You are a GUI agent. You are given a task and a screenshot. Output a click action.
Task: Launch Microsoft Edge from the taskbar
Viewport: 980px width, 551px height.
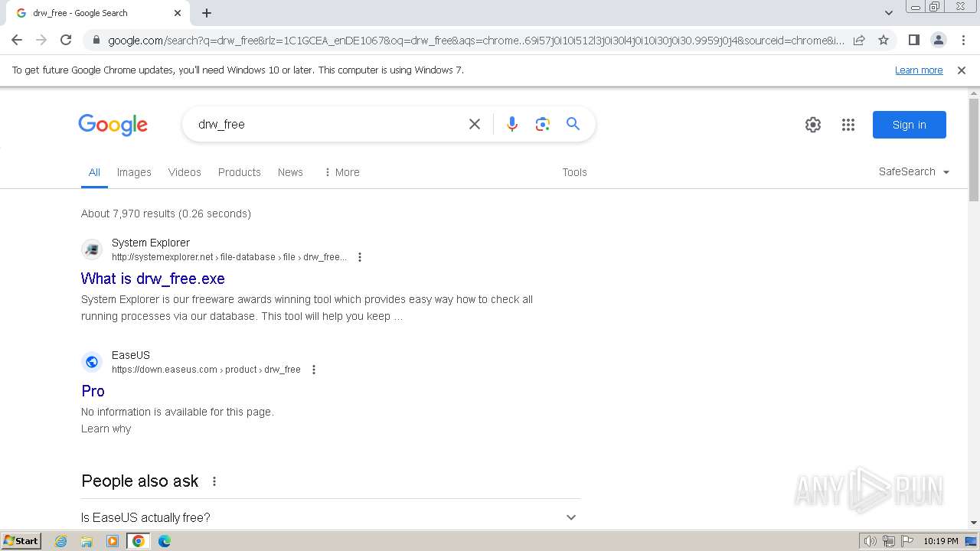(x=164, y=541)
